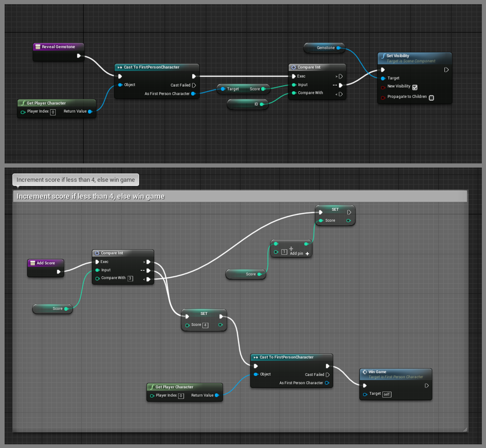Click the Set Visibility function icon
The image size is (486, 448).
(383, 56)
